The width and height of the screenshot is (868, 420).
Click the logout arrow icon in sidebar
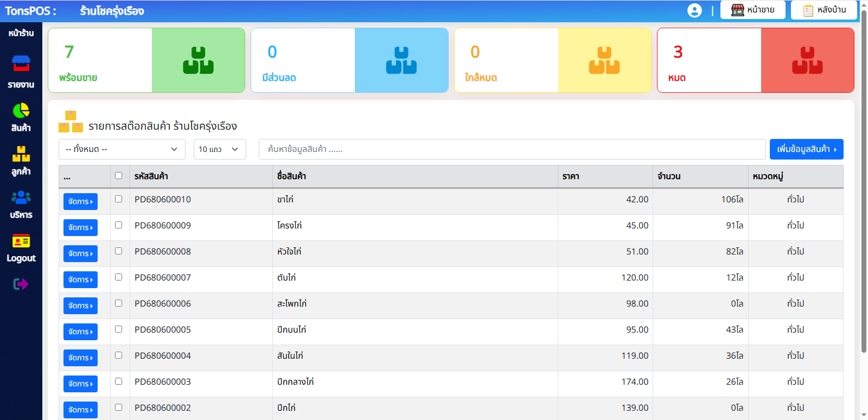[21, 284]
